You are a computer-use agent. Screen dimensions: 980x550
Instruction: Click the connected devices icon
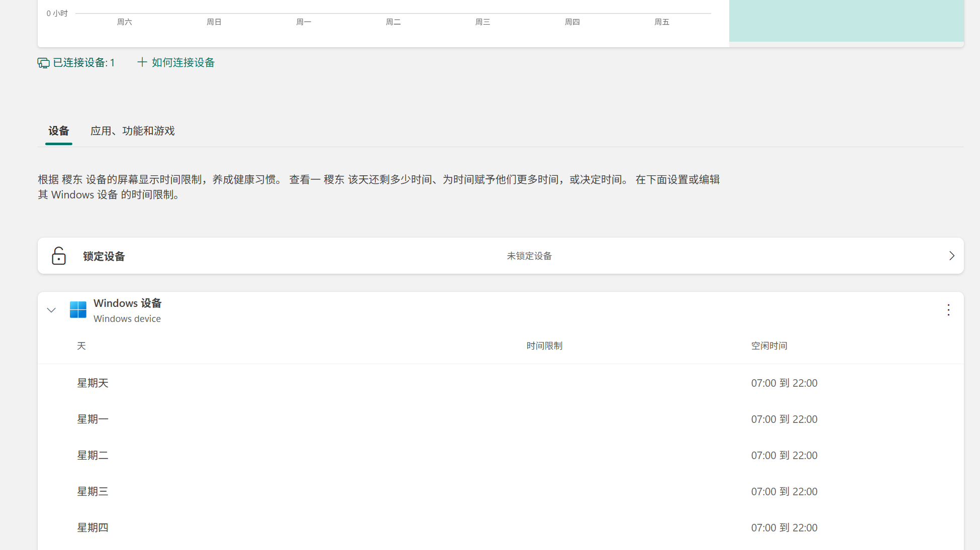(44, 63)
